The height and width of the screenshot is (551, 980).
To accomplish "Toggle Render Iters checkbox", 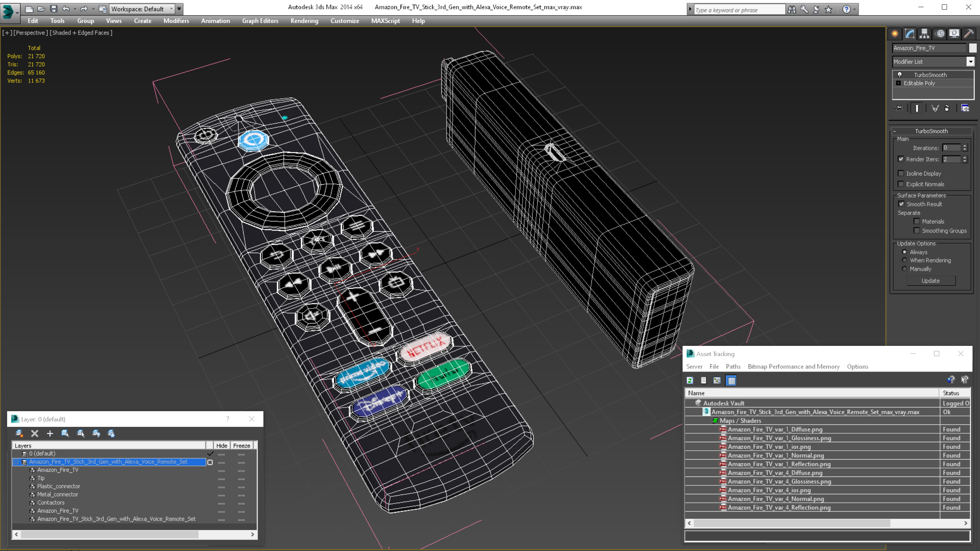I will [x=900, y=159].
